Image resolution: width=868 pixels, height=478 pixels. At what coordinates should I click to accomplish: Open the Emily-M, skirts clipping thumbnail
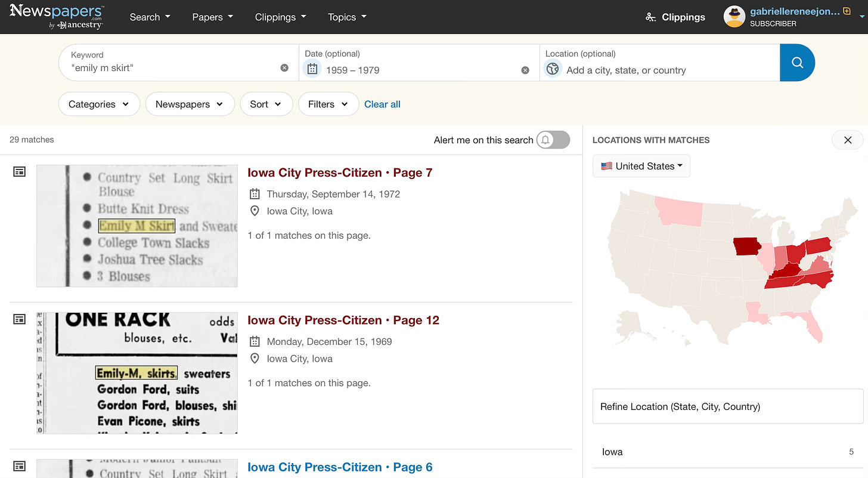click(x=137, y=373)
